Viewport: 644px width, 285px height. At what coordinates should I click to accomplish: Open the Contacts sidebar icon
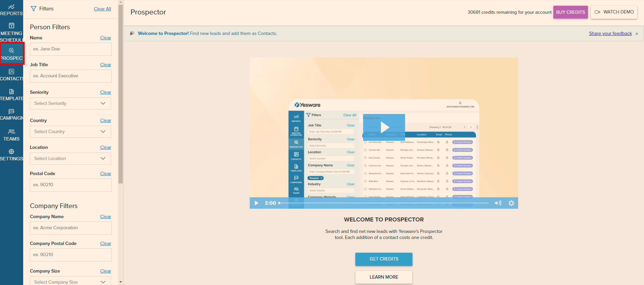tap(11, 72)
